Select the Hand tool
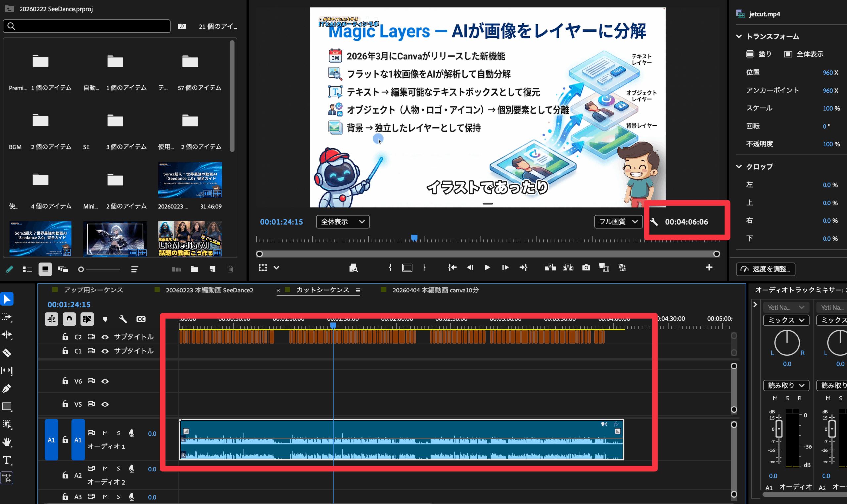Image resolution: width=847 pixels, height=504 pixels. pos(7,442)
